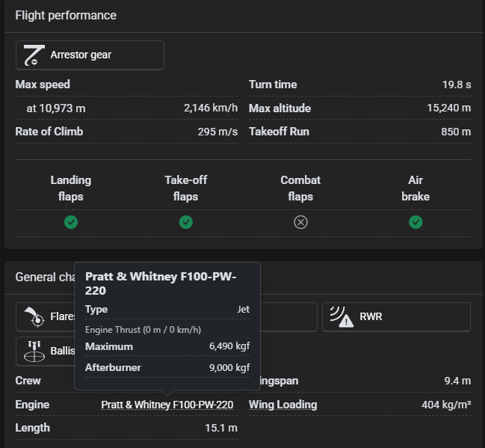
Task: Click the green check under Landing flaps
Action: [x=71, y=222]
